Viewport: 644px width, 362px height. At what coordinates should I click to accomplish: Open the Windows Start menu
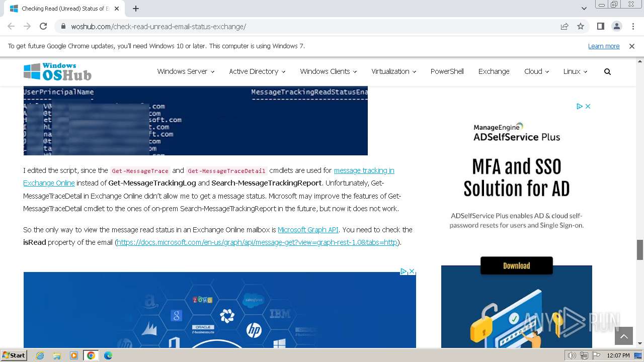pos(14,355)
